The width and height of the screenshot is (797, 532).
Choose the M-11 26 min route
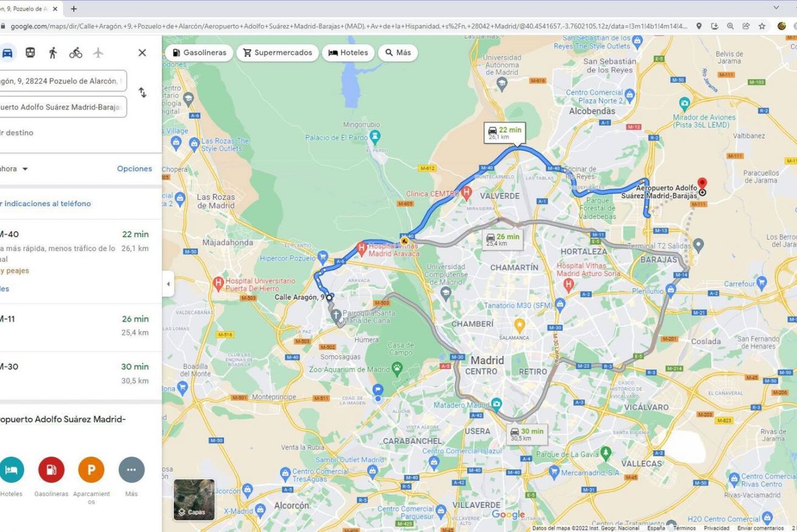tap(81, 328)
